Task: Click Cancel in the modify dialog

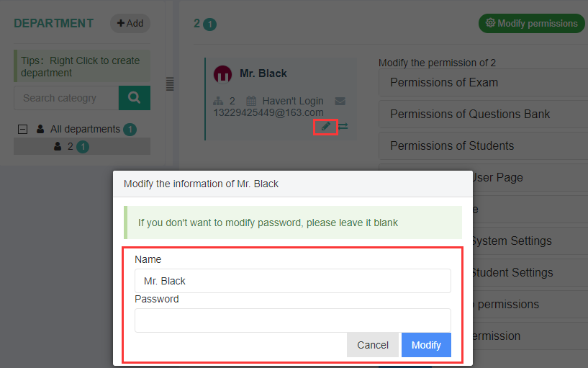Action: 373,345
